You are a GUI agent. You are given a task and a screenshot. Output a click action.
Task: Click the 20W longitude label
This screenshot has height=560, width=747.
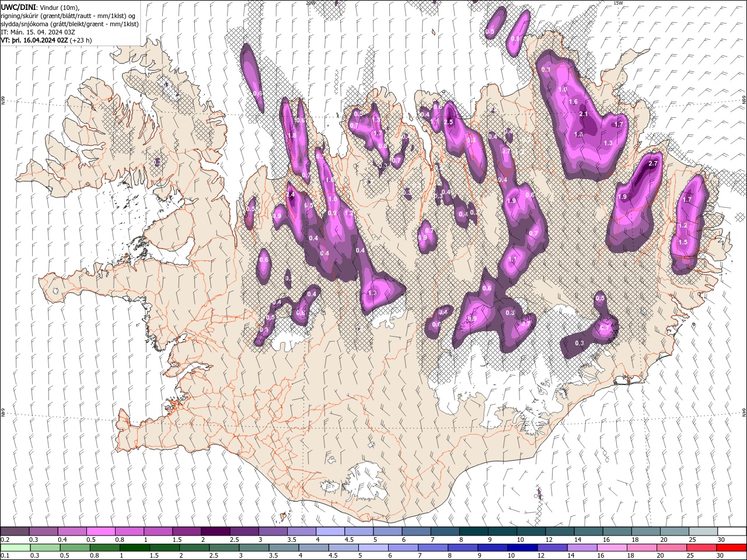click(x=310, y=3)
